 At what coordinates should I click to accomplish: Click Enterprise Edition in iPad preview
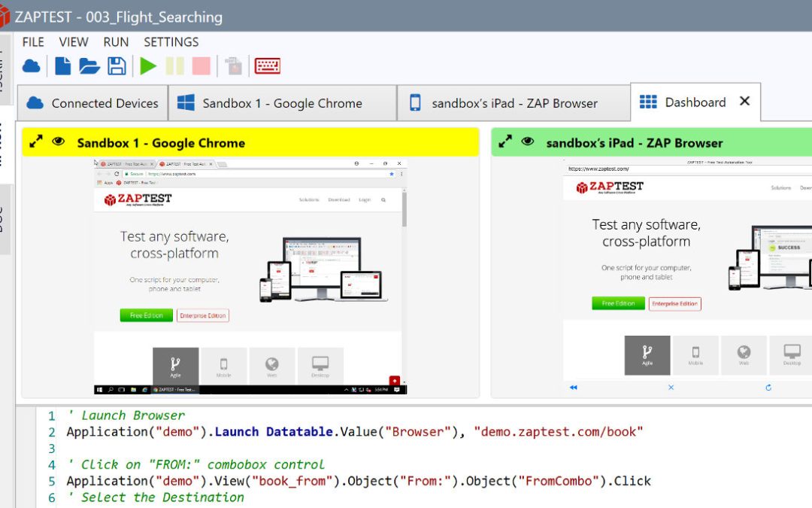674,303
